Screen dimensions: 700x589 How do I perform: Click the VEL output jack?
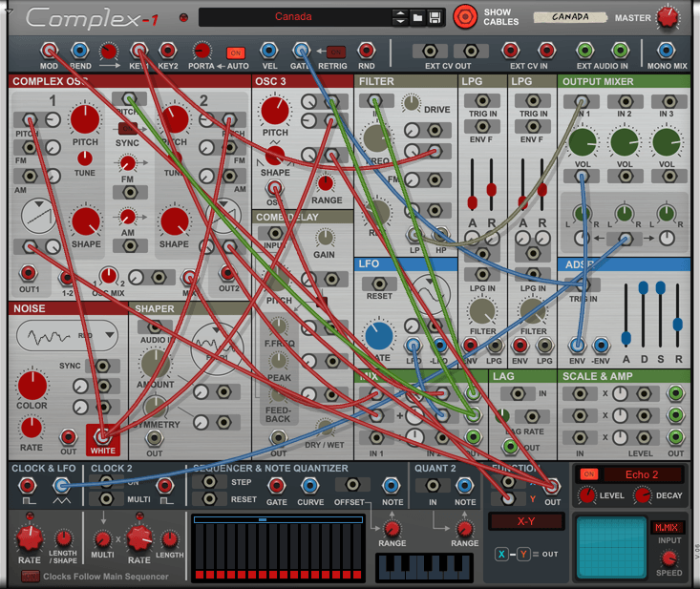[x=269, y=51]
